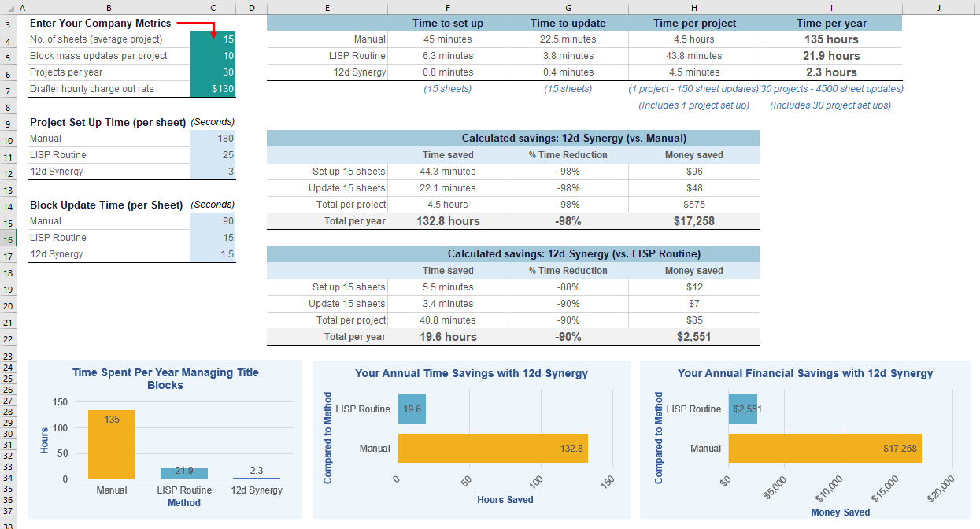Select Manual block update value 90

pyautogui.click(x=213, y=221)
